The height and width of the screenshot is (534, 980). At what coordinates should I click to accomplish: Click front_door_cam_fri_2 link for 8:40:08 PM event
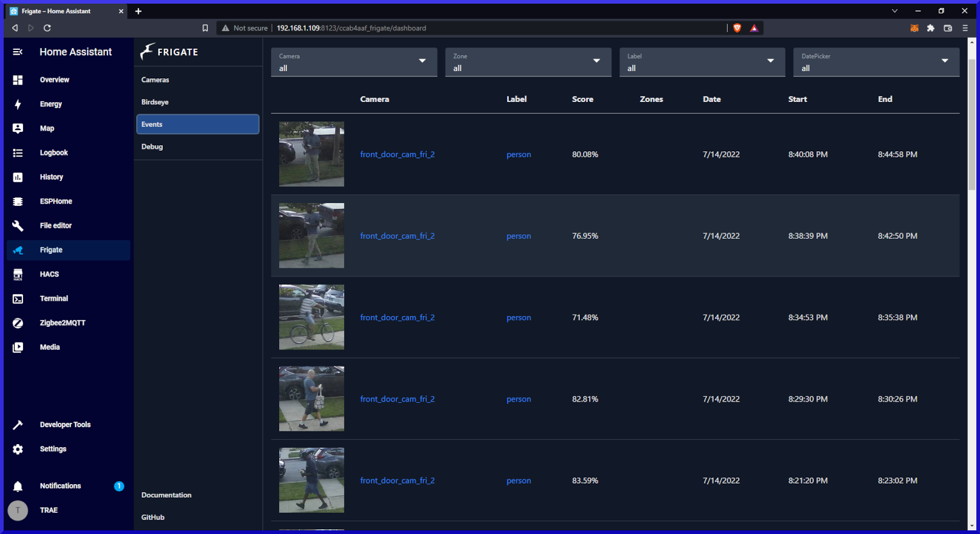pos(397,155)
